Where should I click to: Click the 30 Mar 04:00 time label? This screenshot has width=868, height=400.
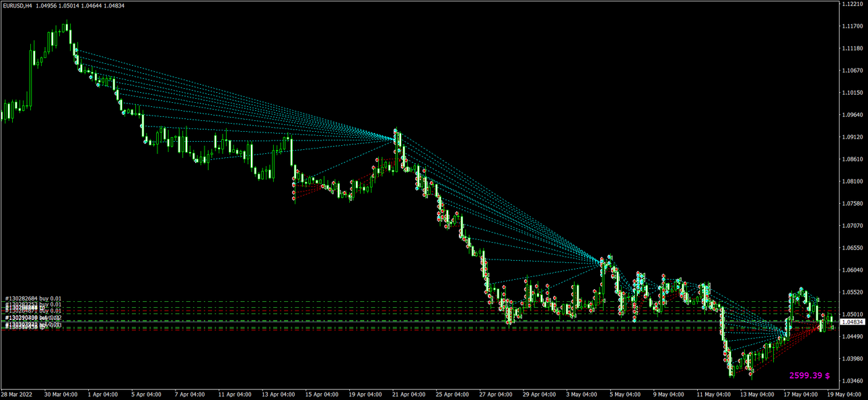pos(61,395)
